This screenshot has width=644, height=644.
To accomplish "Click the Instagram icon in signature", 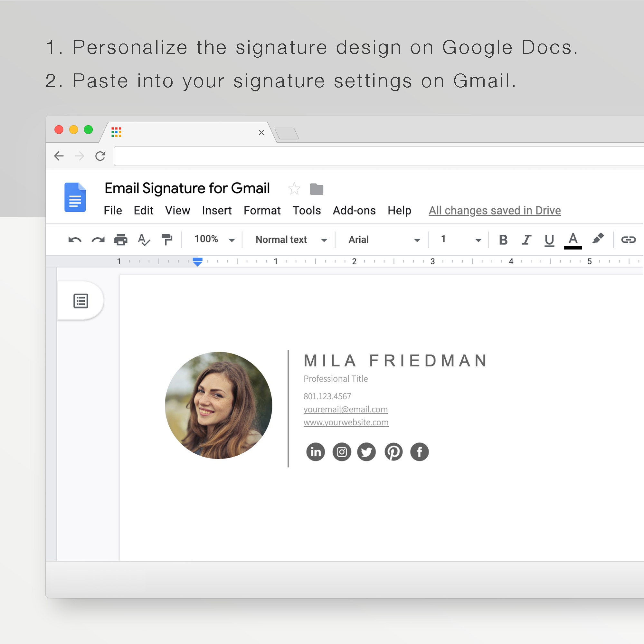I will point(342,452).
